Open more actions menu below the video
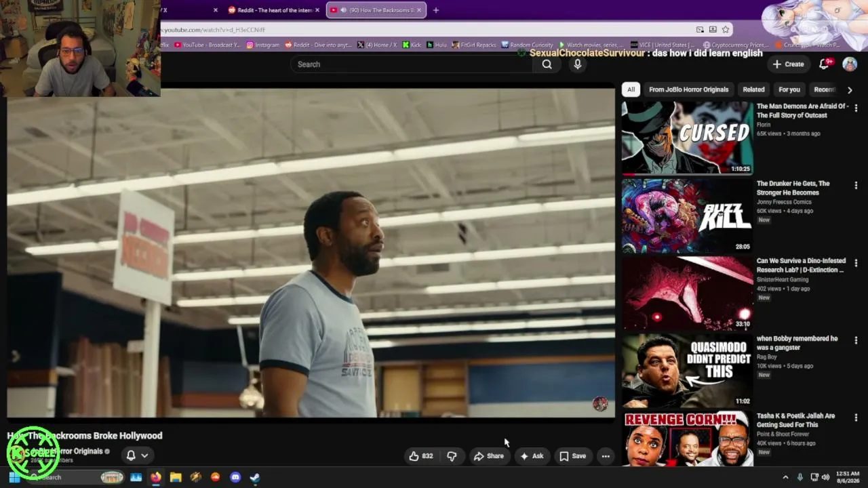 point(606,456)
